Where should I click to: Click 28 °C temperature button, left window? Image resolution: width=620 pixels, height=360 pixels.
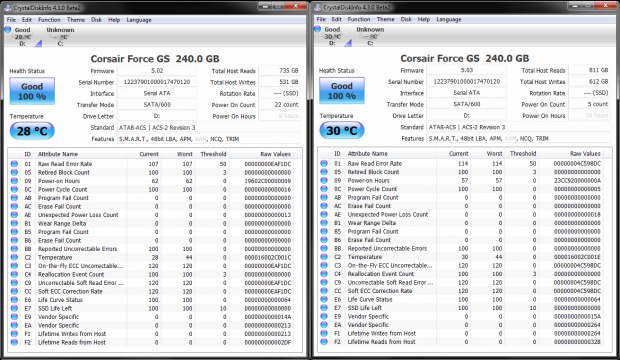tap(32, 131)
